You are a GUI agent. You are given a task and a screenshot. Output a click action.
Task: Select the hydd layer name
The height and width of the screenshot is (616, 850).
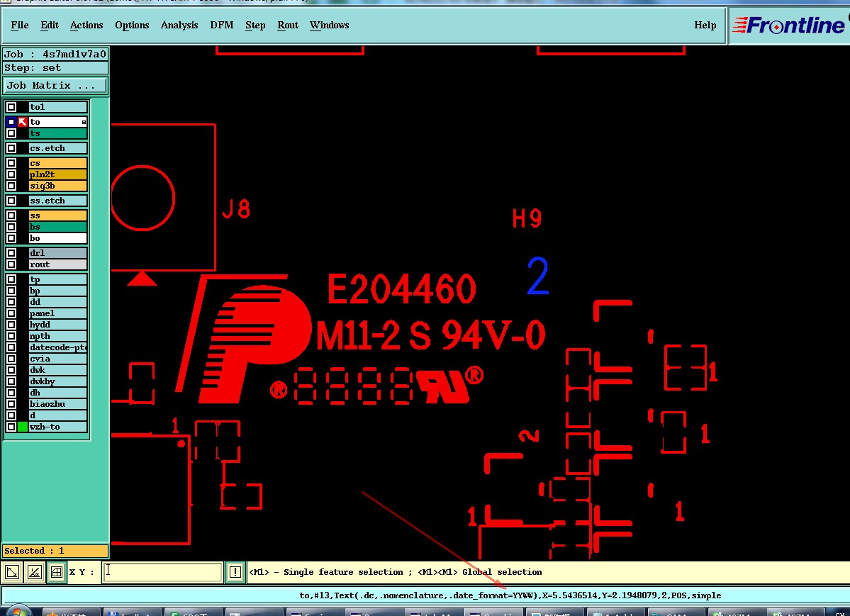[57, 325]
